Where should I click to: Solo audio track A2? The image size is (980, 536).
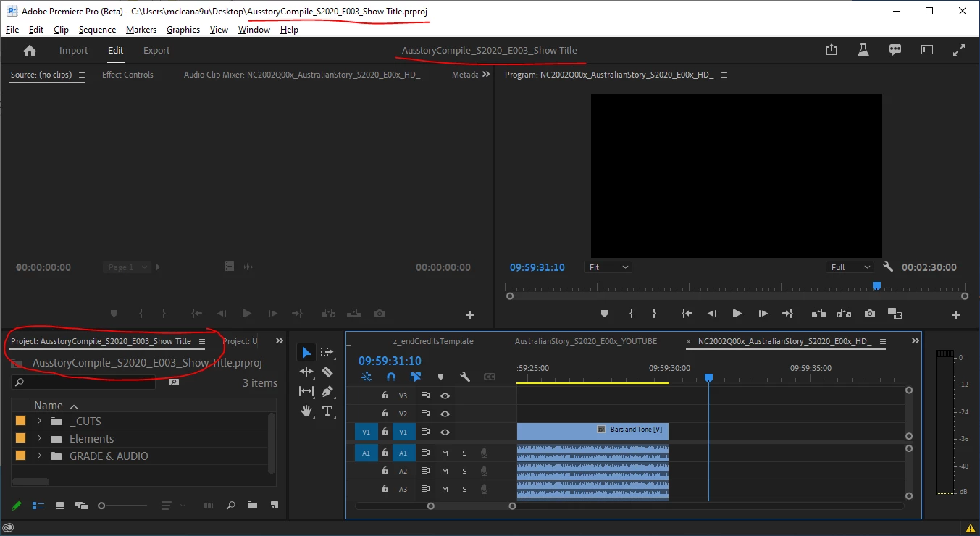464,471
